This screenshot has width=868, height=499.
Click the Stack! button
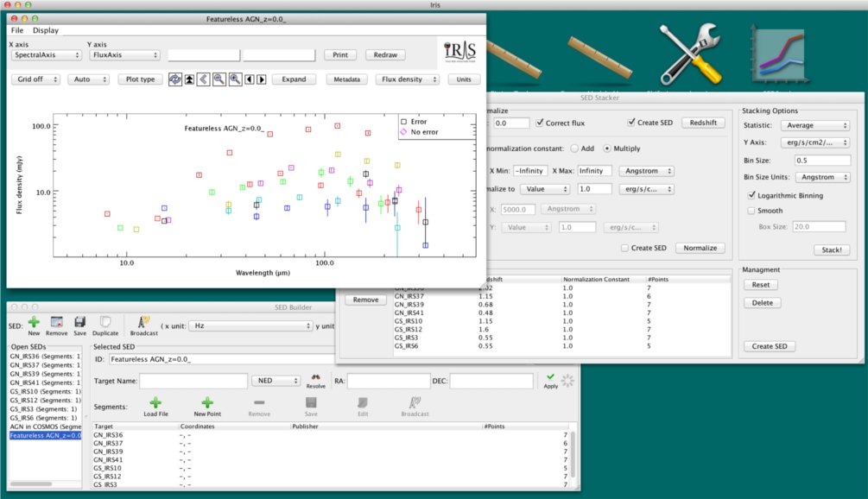pyautogui.click(x=832, y=249)
